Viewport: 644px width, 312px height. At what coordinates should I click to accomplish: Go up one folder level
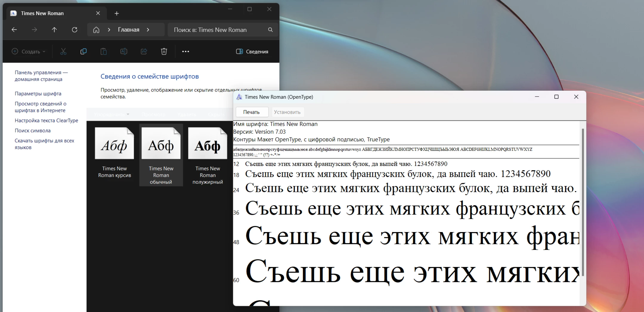point(54,30)
